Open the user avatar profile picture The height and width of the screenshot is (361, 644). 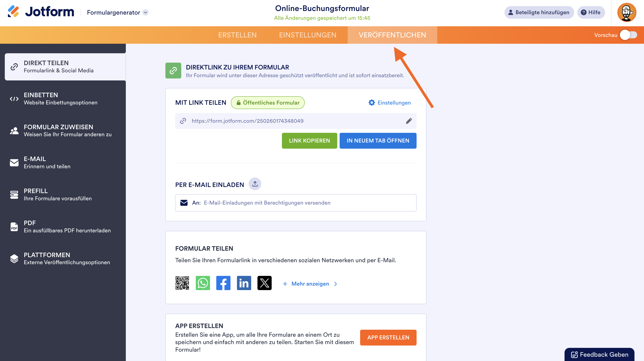(627, 13)
